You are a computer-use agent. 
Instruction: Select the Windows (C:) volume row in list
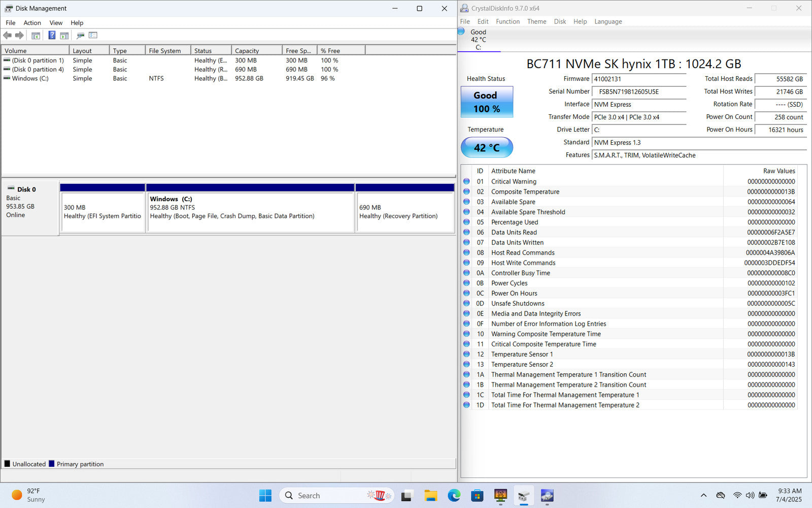pyautogui.click(x=30, y=79)
